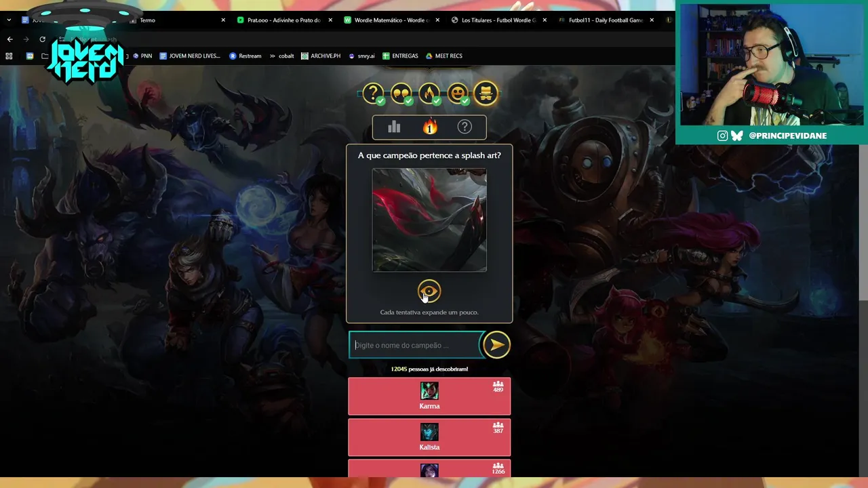This screenshot has height=488, width=868.
Task: Click the 12045 pessoas já descobriram text
Action: point(429,369)
